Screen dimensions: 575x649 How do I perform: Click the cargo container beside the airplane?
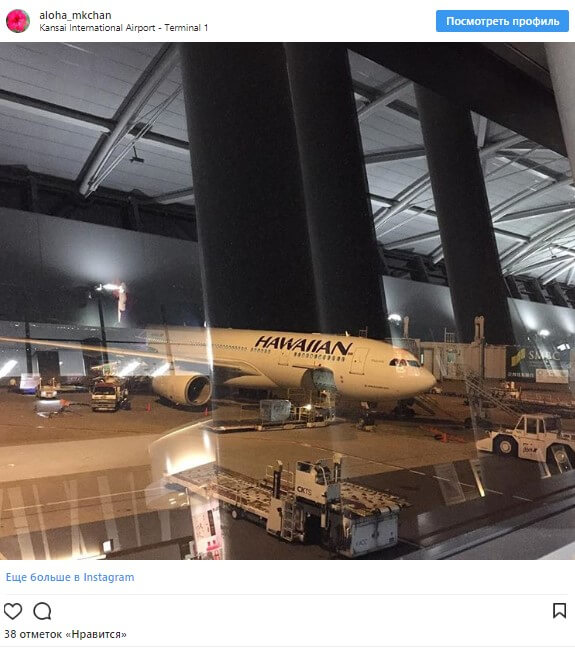tap(276, 410)
